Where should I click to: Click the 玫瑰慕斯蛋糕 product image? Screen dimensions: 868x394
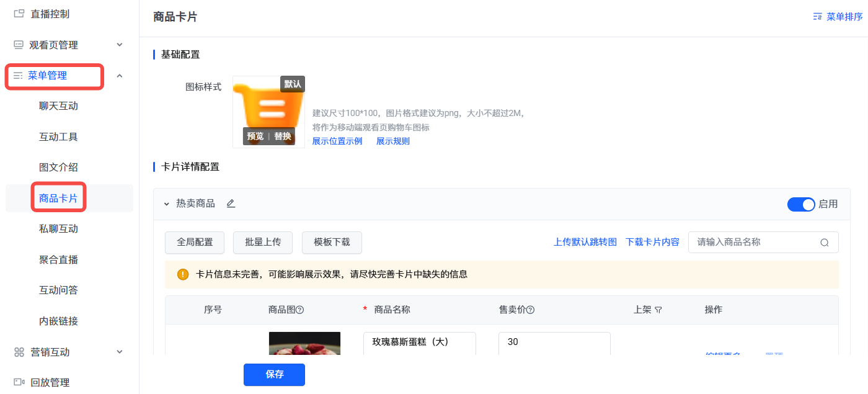[304, 343]
